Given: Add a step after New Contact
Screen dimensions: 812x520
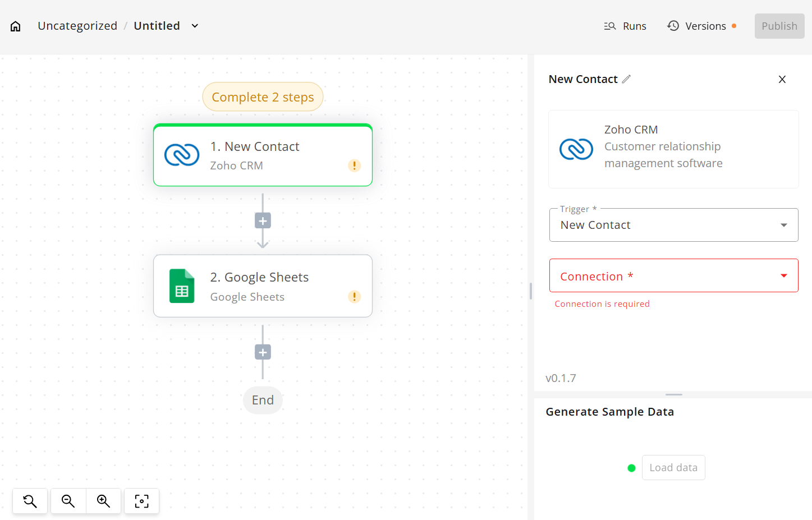Looking at the screenshot, I should pos(263,221).
